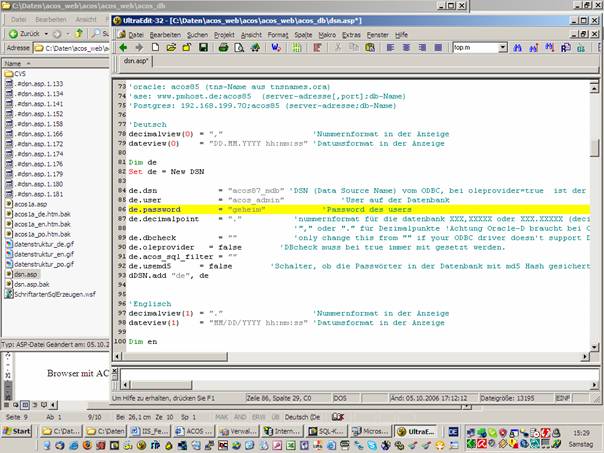Image resolution: width=604 pixels, height=453 pixels.
Task: Open the Projekt menu
Action: [224, 35]
